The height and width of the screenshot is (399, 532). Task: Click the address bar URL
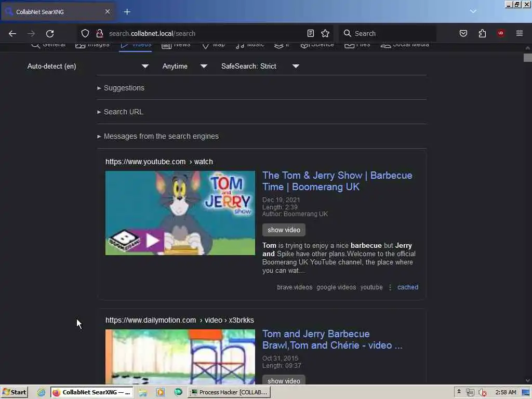tap(152, 34)
